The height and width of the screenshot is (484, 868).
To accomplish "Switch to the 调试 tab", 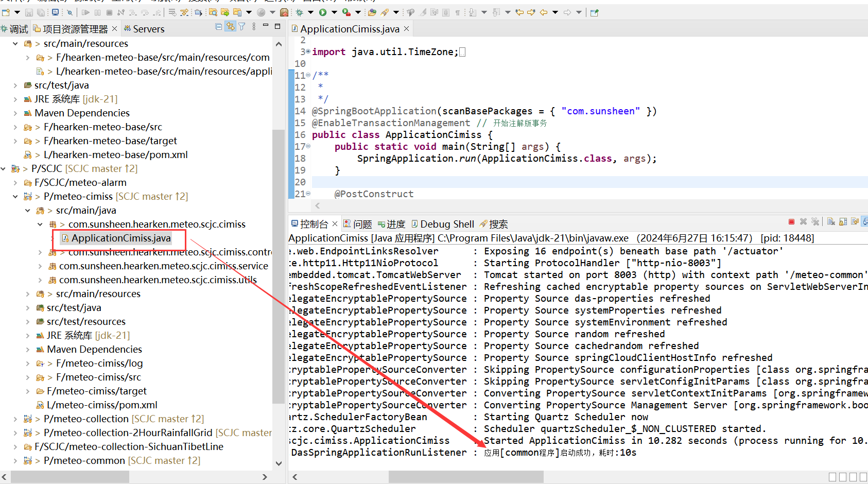I will (x=14, y=29).
